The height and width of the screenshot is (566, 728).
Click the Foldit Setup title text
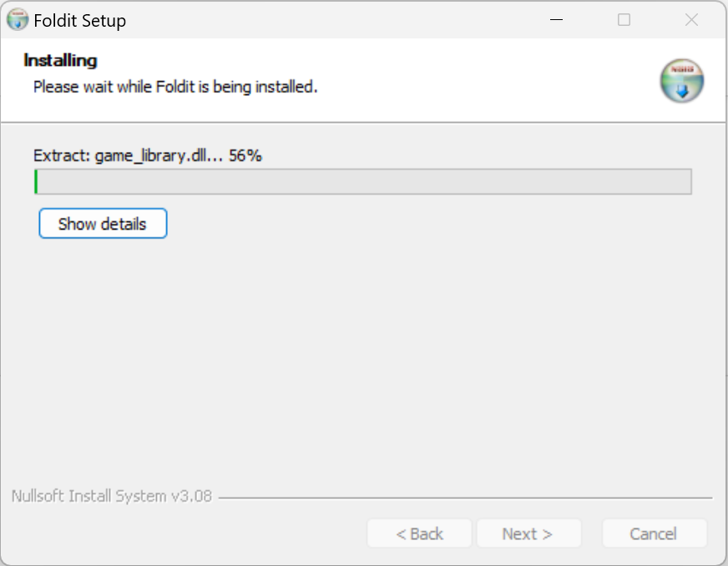80,21
